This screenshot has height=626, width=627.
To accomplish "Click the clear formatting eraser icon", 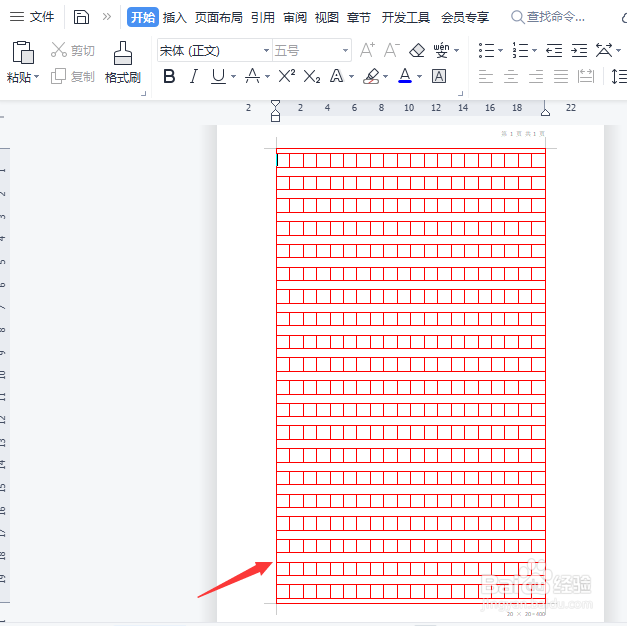I will click(x=417, y=50).
